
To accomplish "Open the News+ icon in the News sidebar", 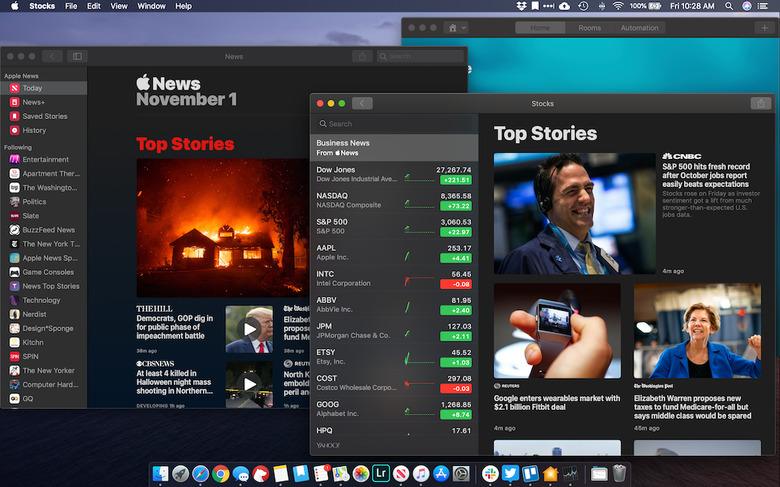I will coord(14,102).
